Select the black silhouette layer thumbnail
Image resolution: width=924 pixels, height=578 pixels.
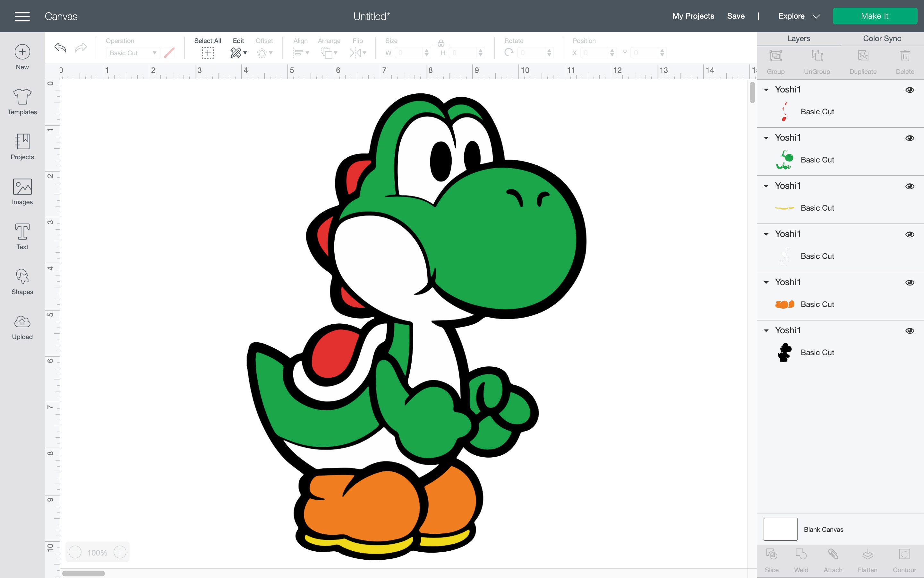785,353
